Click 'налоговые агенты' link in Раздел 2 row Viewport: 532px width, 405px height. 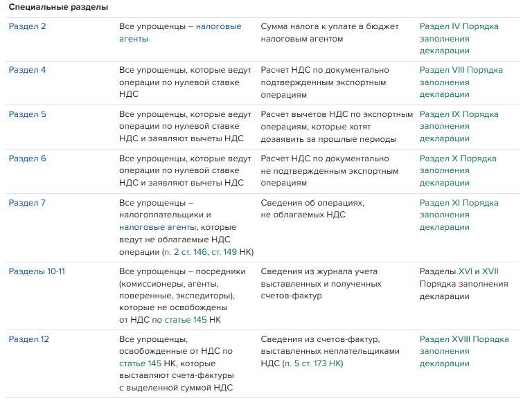pos(180,33)
